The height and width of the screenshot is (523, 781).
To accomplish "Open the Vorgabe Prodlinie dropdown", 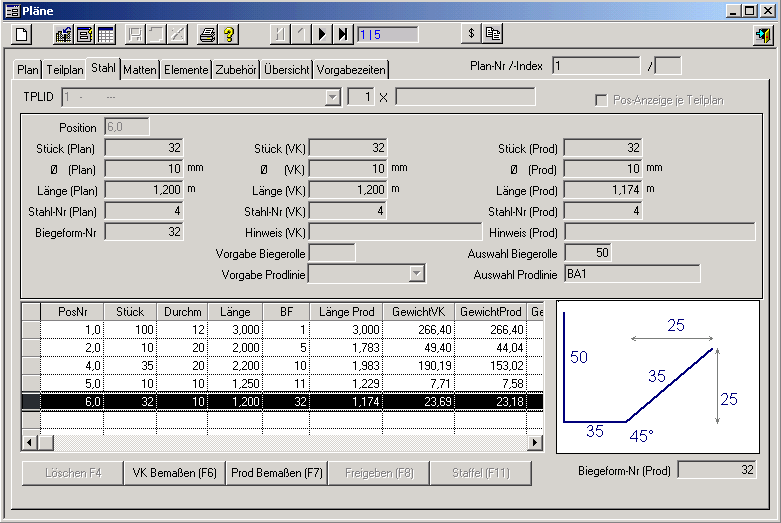I will (418, 274).
